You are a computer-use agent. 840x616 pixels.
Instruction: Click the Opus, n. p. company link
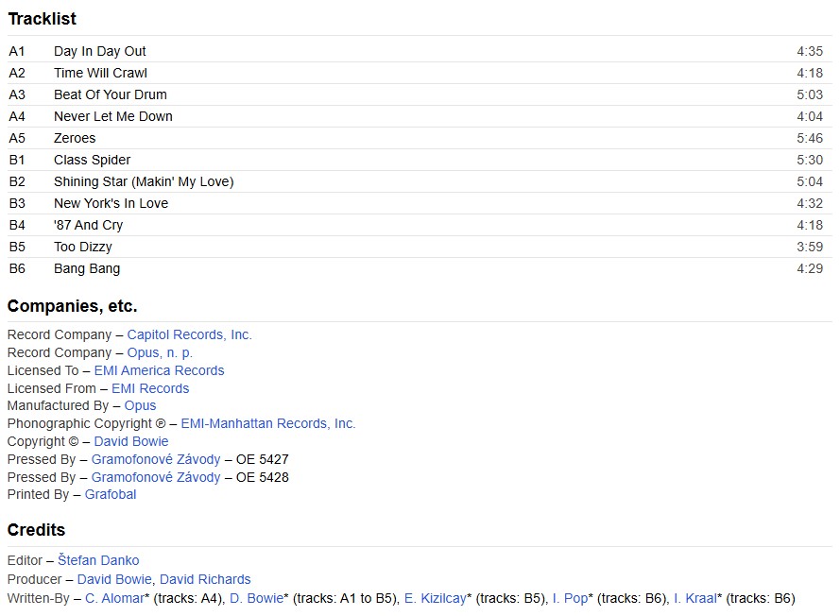[160, 352]
